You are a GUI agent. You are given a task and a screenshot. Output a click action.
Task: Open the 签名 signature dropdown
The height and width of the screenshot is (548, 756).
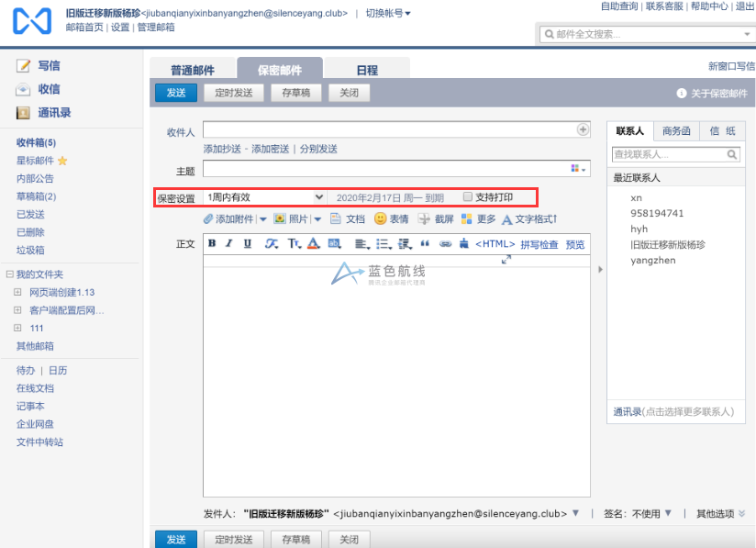coord(668,513)
